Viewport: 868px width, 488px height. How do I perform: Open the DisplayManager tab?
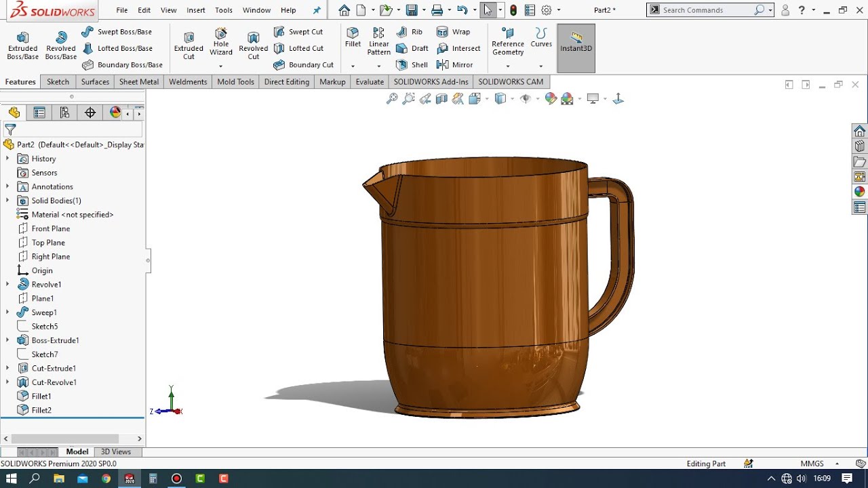115,113
